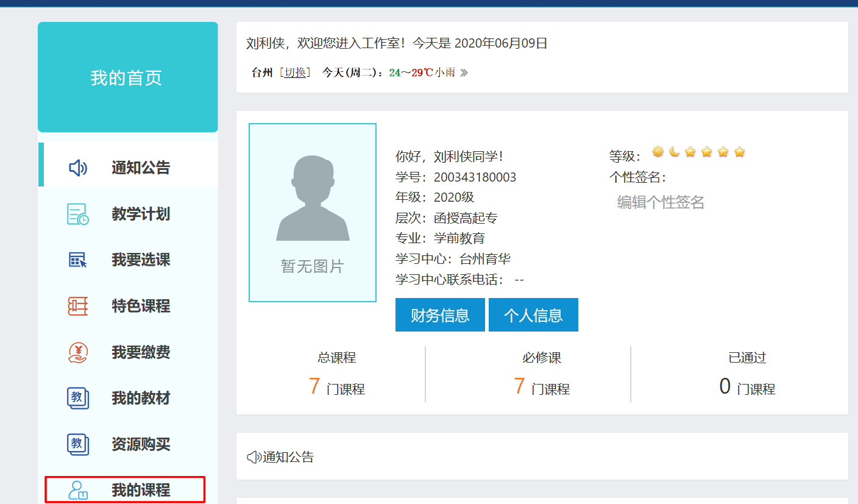Select 我的课程 in sidebar menu
The height and width of the screenshot is (504, 858).
click(x=141, y=490)
